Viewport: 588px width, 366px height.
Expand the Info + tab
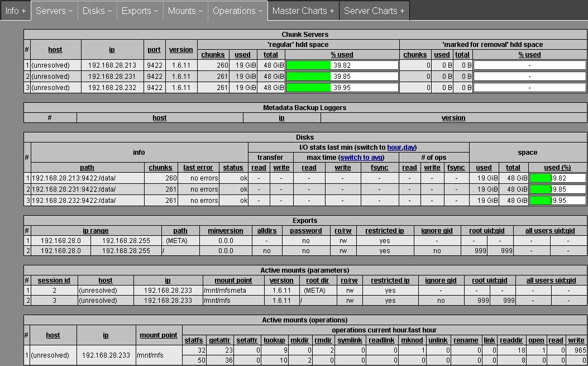tap(16, 11)
